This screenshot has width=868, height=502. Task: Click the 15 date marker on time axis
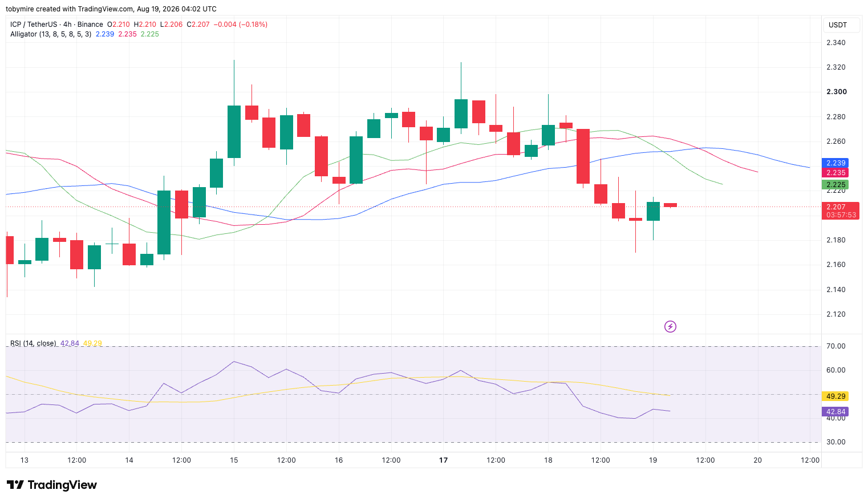pos(234,460)
